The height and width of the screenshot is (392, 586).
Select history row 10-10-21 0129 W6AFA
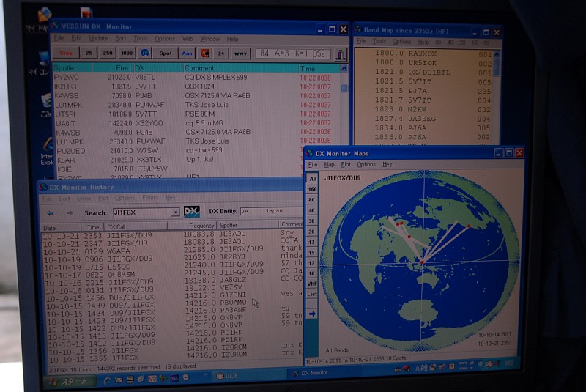(x=173, y=251)
